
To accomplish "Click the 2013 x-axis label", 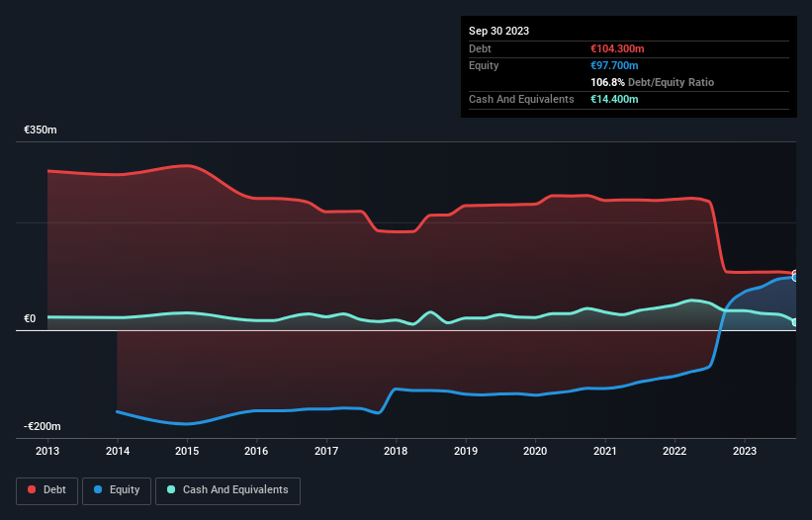I will click(47, 451).
